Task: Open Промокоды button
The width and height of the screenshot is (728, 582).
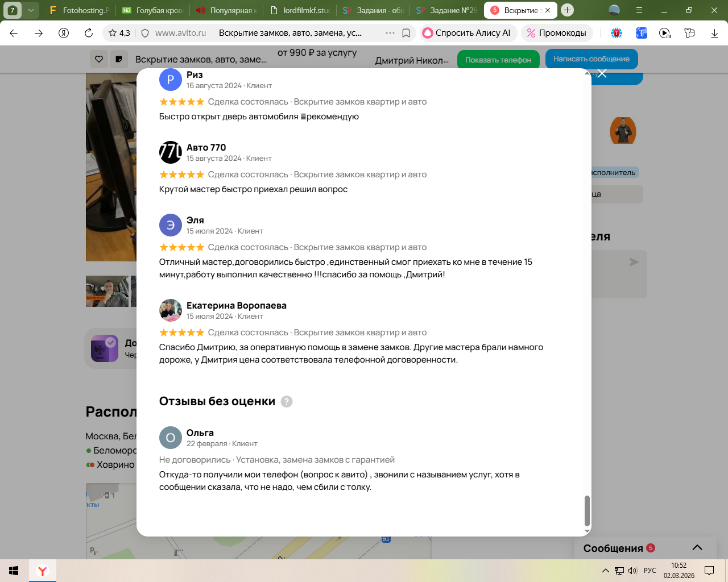Action: pyautogui.click(x=557, y=33)
